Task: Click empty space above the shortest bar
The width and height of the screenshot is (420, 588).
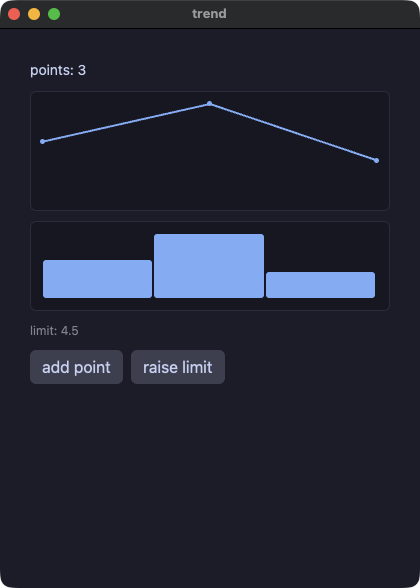Action: click(x=321, y=249)
